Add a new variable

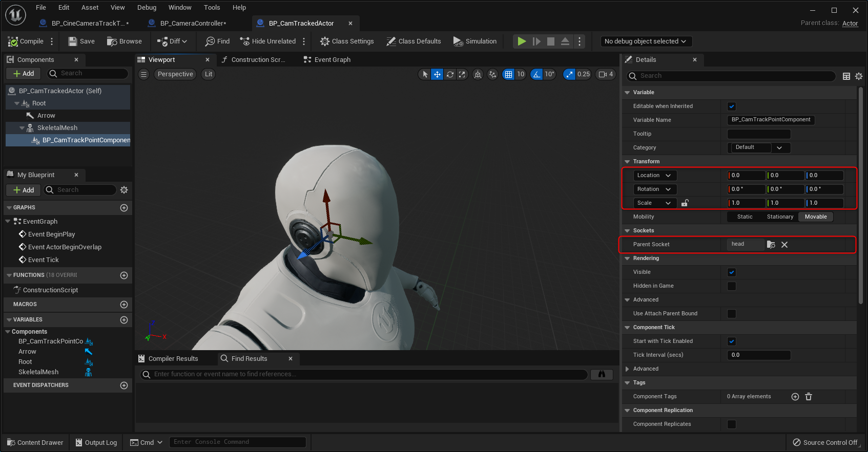[124, 320]
